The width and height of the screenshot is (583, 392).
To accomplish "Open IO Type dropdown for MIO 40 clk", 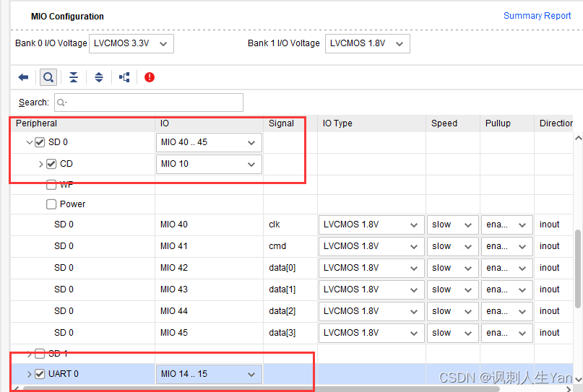I will (x=371, y=225).
